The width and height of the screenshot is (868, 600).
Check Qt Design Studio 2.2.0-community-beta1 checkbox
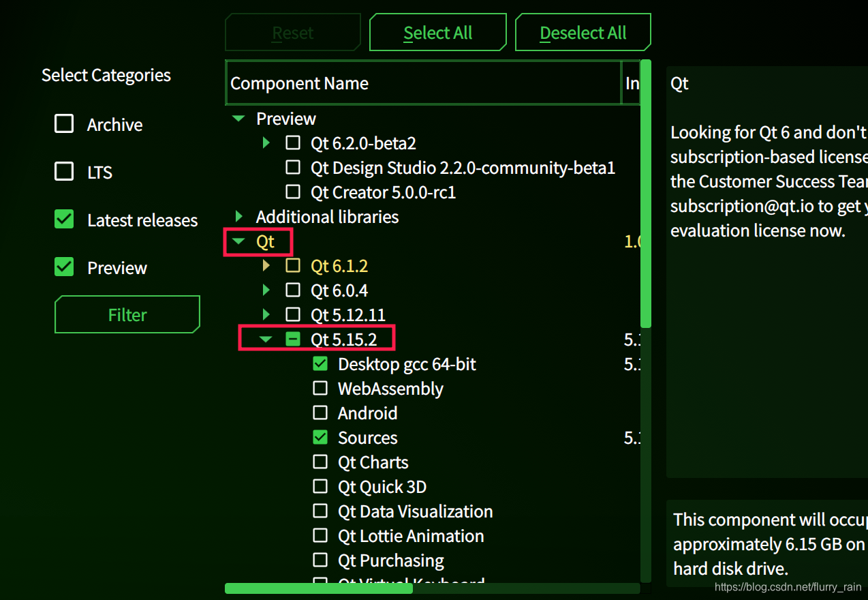293,168
